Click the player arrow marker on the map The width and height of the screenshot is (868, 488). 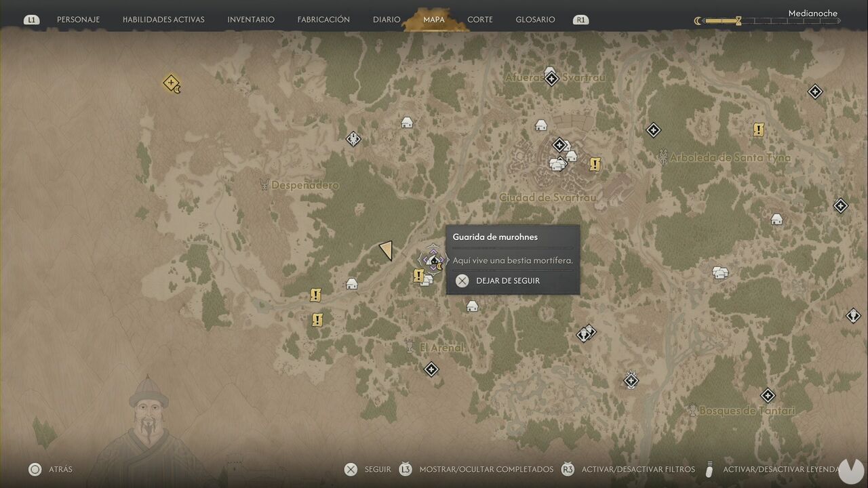(386, 250)
